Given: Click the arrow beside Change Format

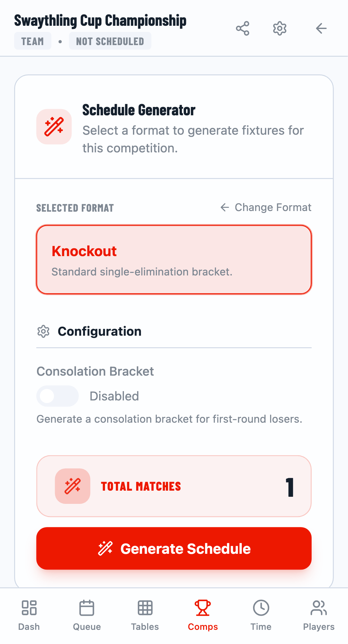Looking at the screenshot, I should 224,207.
